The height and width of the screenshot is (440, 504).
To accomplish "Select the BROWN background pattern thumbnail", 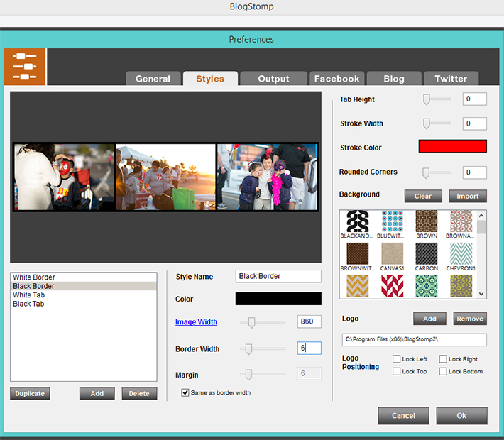I will pyautogui.click(x=427, y=221).
